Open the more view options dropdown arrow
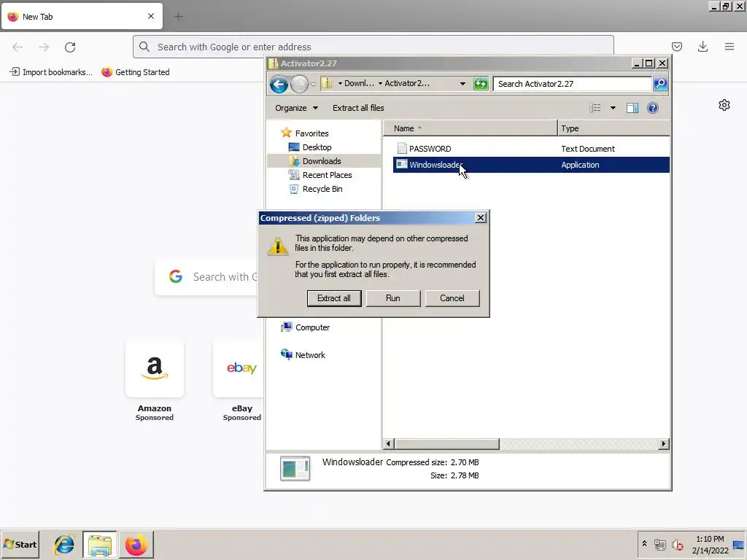This screenshot has height=560, width=747. click(x=613, y=108)
